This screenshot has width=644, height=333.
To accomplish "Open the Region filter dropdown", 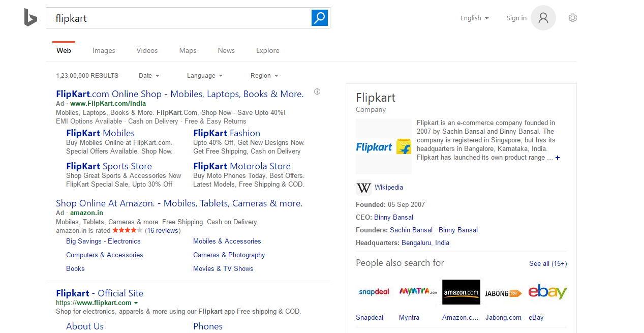I will point(264,75).
